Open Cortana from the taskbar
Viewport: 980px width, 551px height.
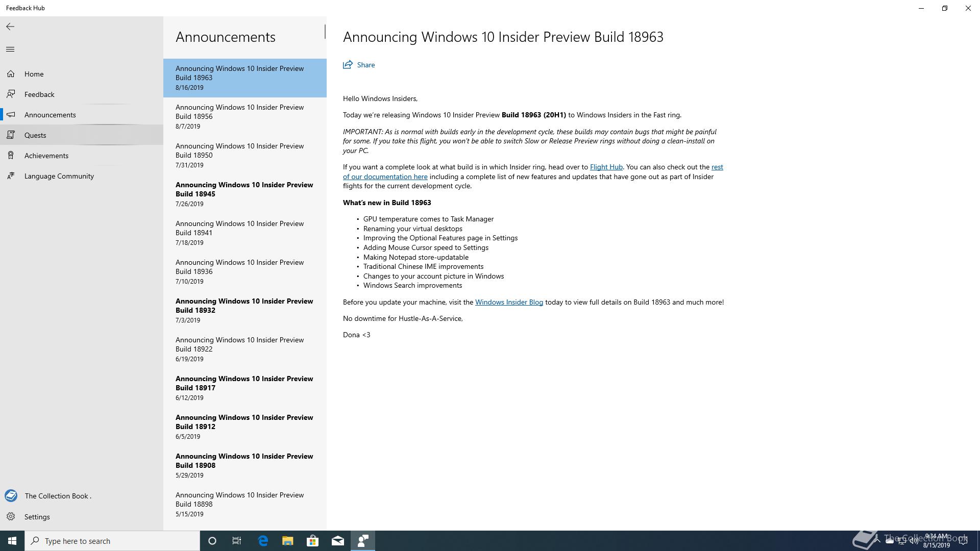[x=212, y=541]
